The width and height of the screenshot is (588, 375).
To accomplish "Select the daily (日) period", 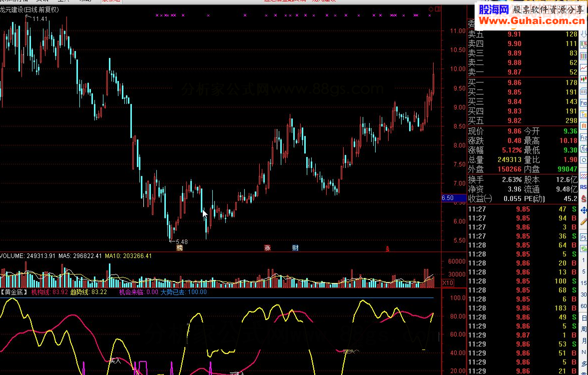I will click(584, 318).
